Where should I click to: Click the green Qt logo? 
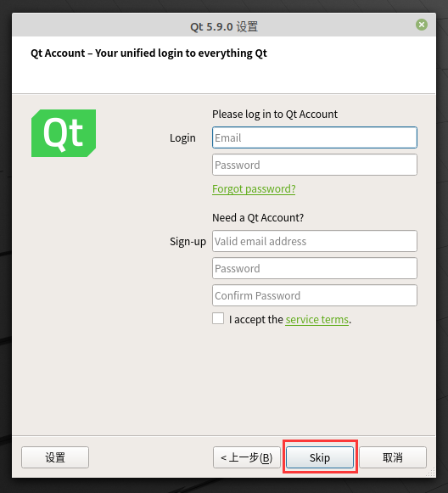coord(64,133)
